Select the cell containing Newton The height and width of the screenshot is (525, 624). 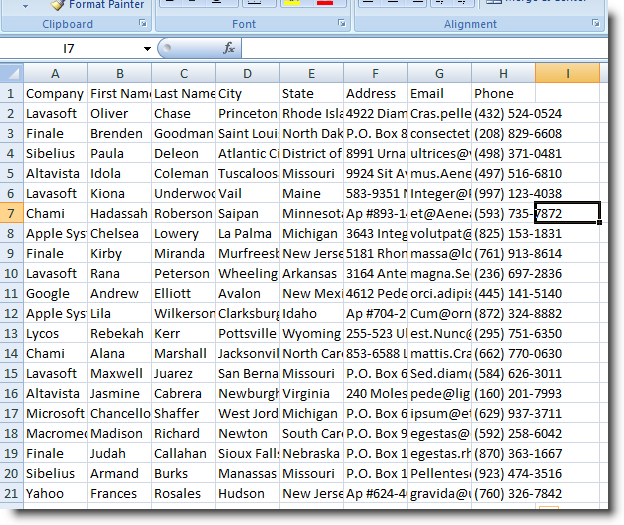pos(248,433)
